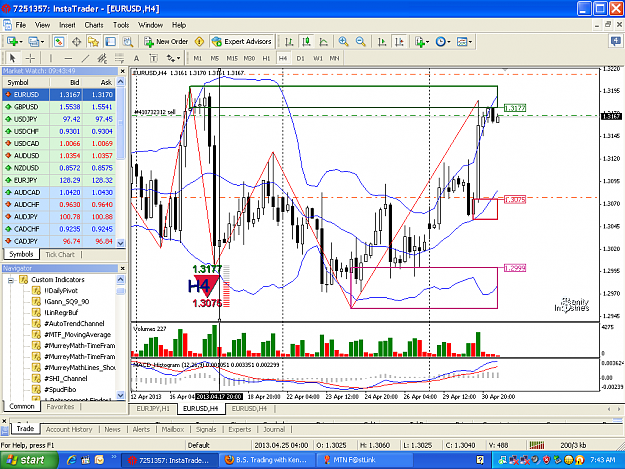Select the Trendline drawing tool

85,58
